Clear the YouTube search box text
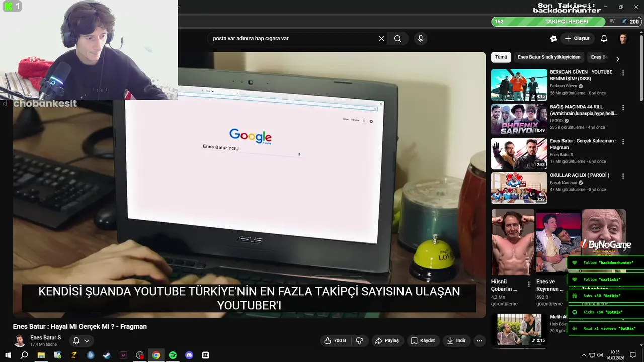This screenshot has width=644, height=362. click(381, 39)
